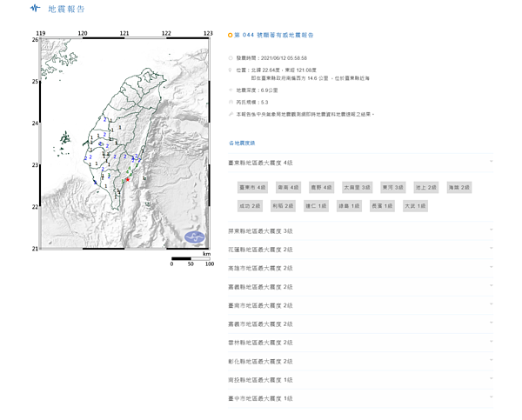Click the weather bureau logo on the map
The width and height of the screenshot is (522, 420).
point(195,237)
